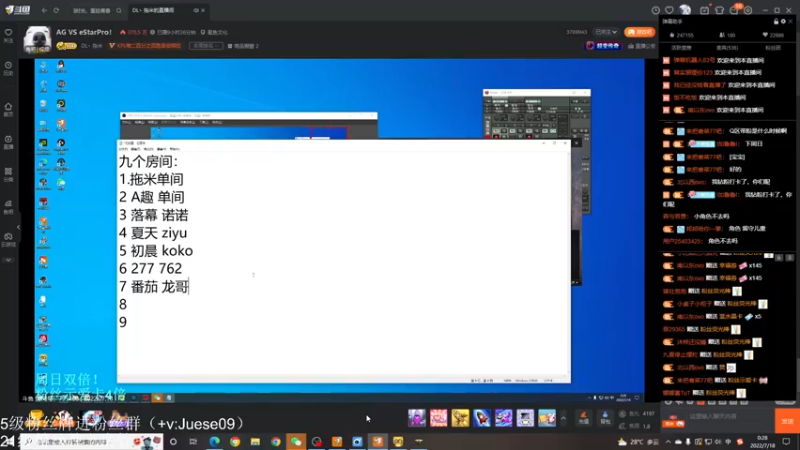Show hidden system tray icons
The width and height of the screenshot is (800, 450).
(668, 442)
